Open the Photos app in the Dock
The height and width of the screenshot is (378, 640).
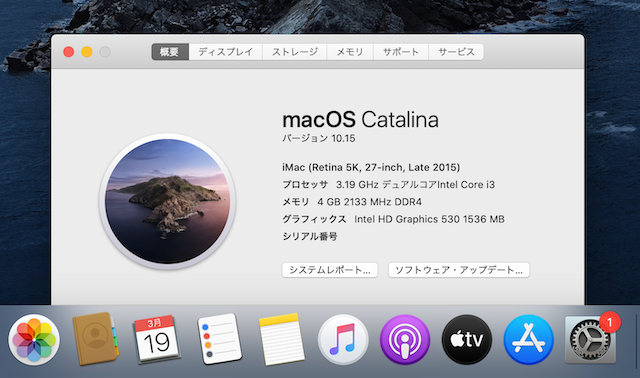[34, 340]
